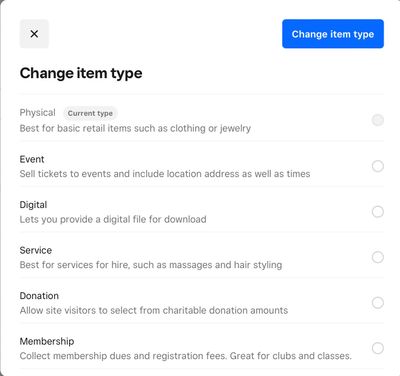Image resolution: width=400 pixels, height=376 pixels.
Task: Click the Membership item type label
Action: (47, 341)
